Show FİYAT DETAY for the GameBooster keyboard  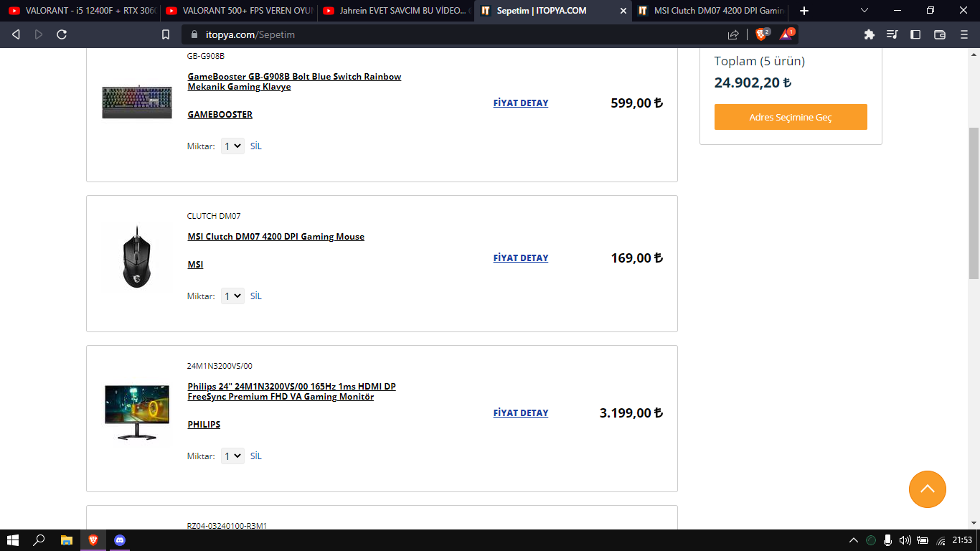click(x=521, y=103)
